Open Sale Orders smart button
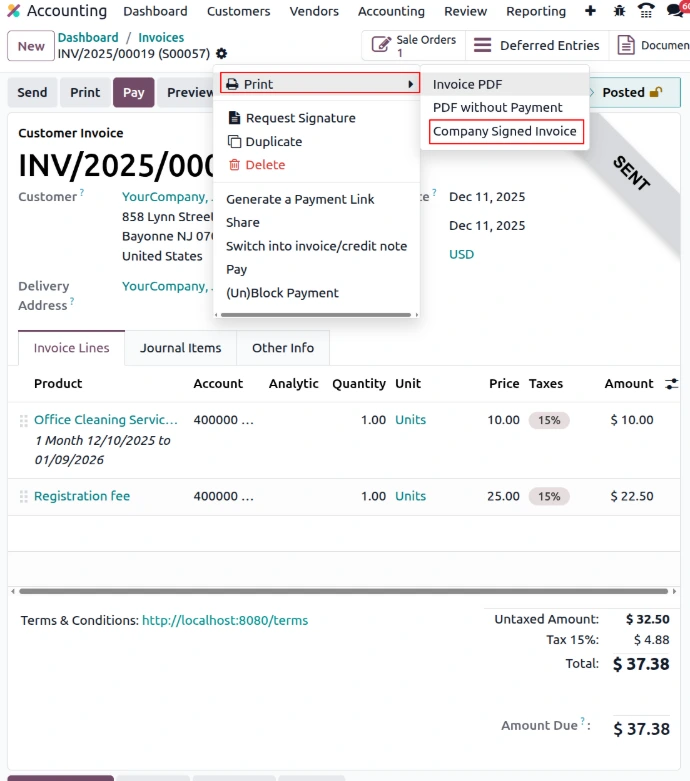Screen dimensions: 690x781 [x=413, y=45]
